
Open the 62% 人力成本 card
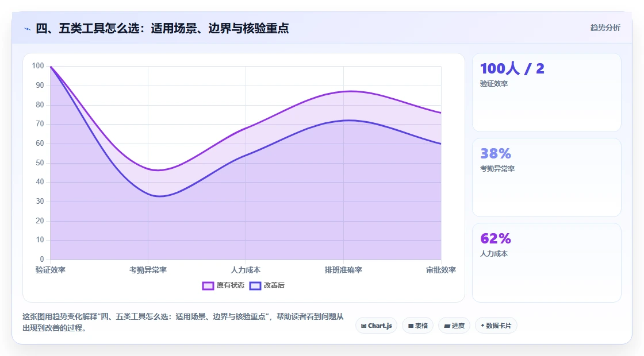pos(547,262)
